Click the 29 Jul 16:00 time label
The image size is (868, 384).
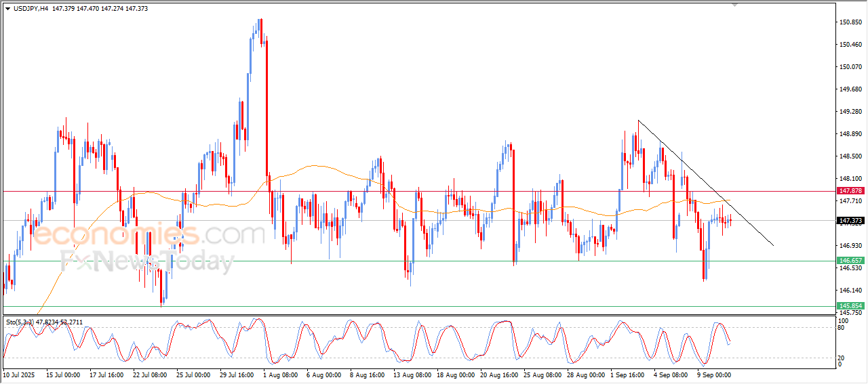pyautogui.click(x=236, y=374)
